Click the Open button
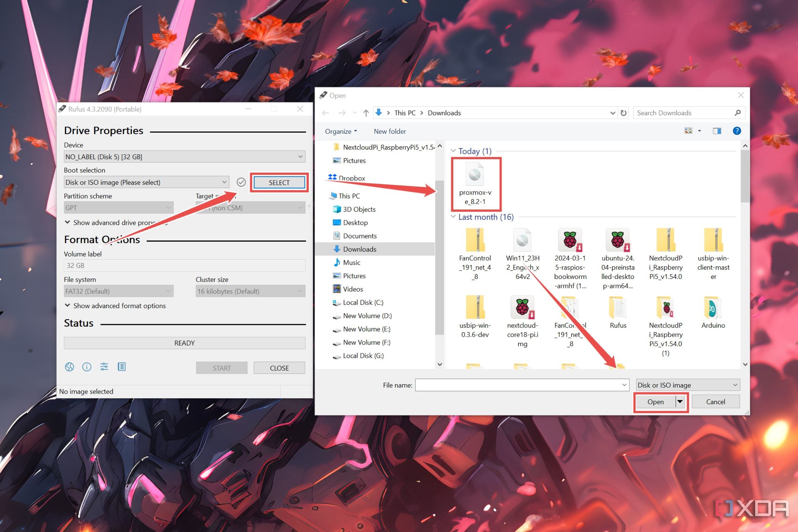 click(655, 402)
